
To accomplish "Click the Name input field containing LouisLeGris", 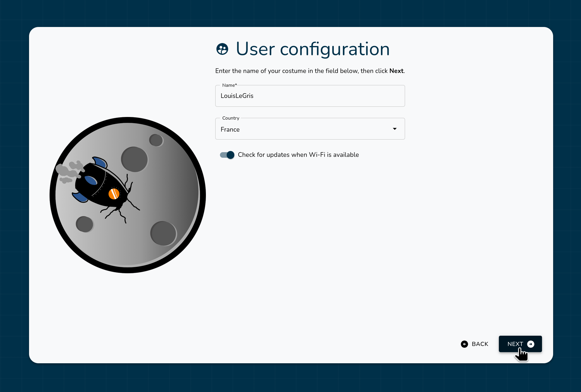I will [x=310, y=96].
